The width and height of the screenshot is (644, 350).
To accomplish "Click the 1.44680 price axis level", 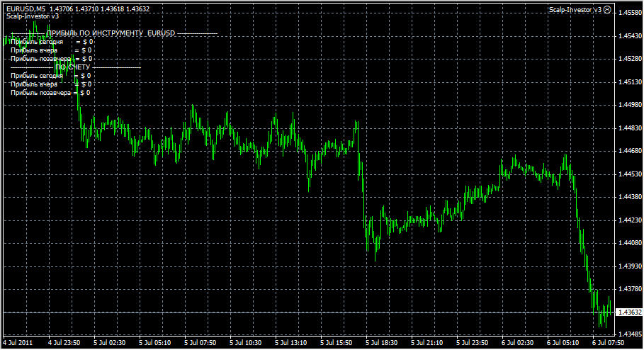I will point(629,152).
